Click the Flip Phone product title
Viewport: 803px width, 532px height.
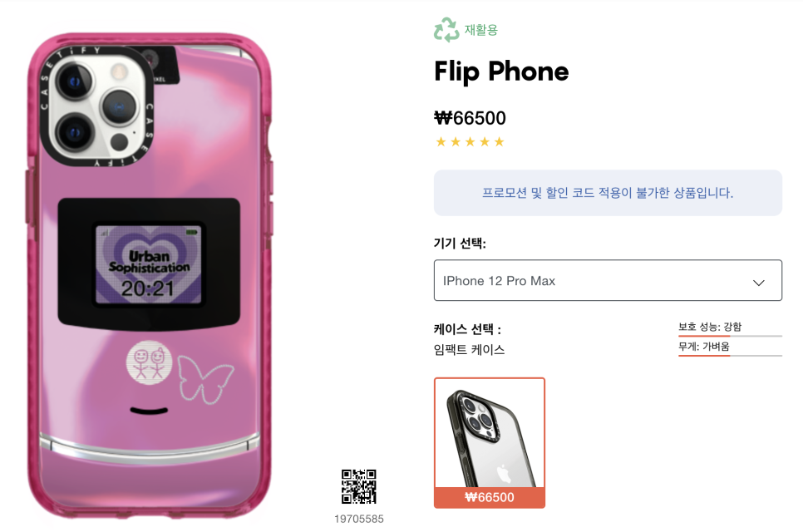click(501, 71)
